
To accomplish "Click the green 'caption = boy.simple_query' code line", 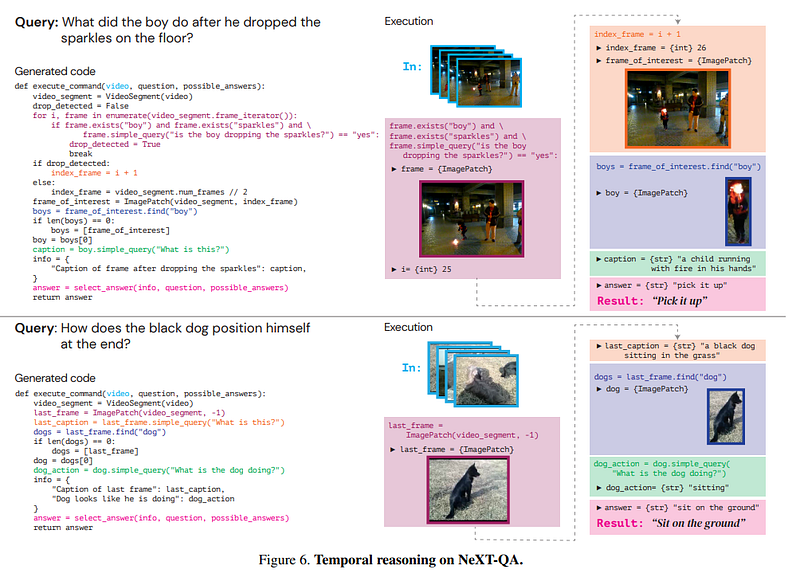I will click(131, 250).
